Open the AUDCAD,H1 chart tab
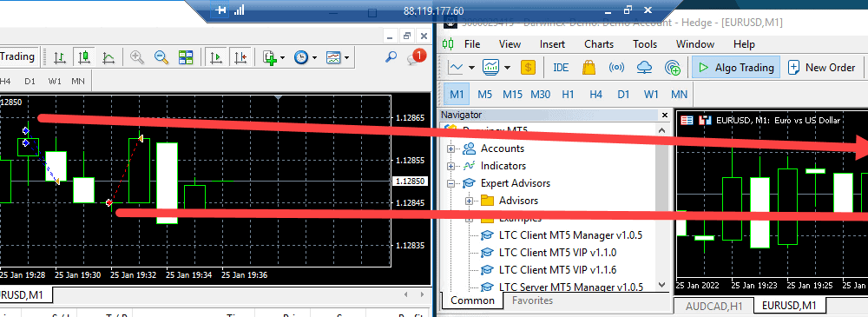The height and width of the screenshot is (317, 868). point(714,306)
